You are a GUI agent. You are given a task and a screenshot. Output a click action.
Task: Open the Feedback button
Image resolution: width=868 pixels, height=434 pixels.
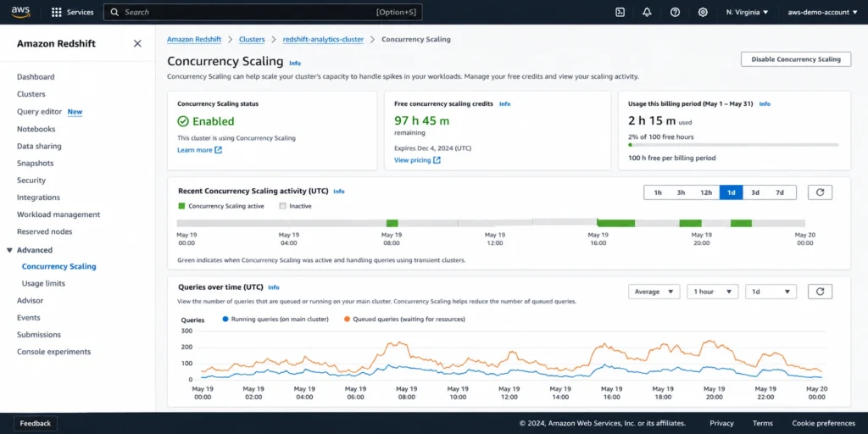tap(36, 424)
